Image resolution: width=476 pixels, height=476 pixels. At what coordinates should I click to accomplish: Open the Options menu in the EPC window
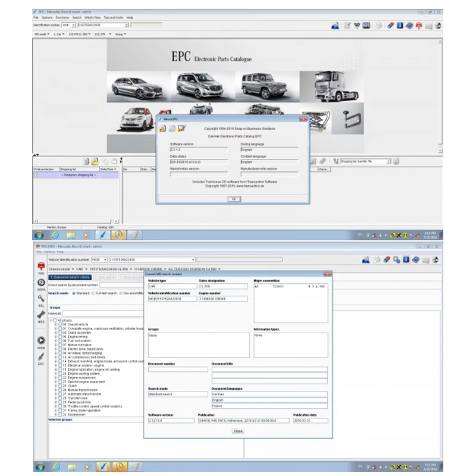coord(47,18)
